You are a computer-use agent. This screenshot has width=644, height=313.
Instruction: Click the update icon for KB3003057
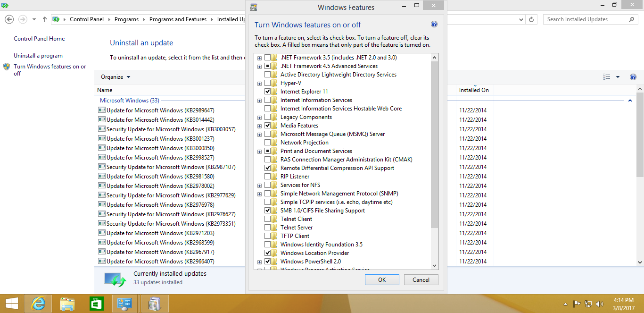click(101, 129)
